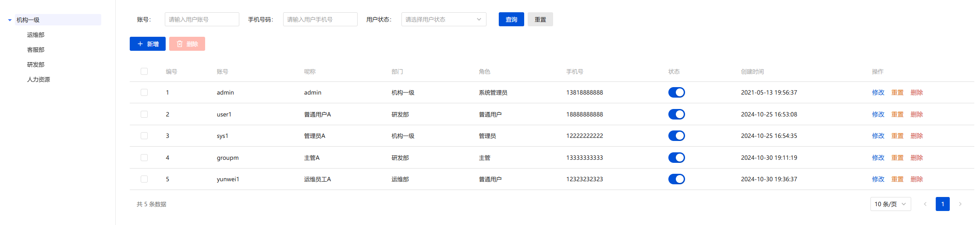Click the 重置 filter reset button
This screenshot has width=980, height=225.
[540, 19]
